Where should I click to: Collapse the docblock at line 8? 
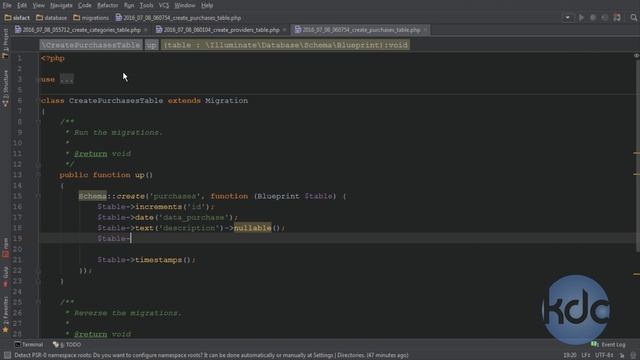[x=38, y=122]
